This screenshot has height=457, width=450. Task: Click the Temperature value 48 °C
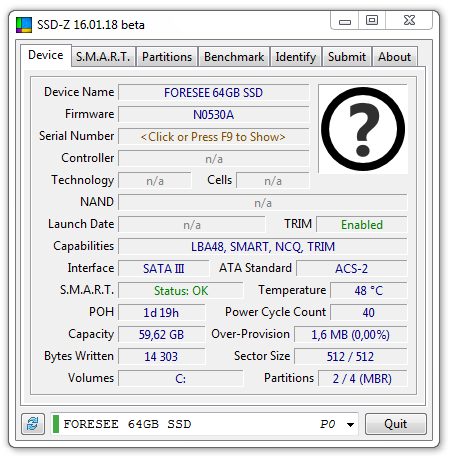pyautogui.click(x=369, y=291)
